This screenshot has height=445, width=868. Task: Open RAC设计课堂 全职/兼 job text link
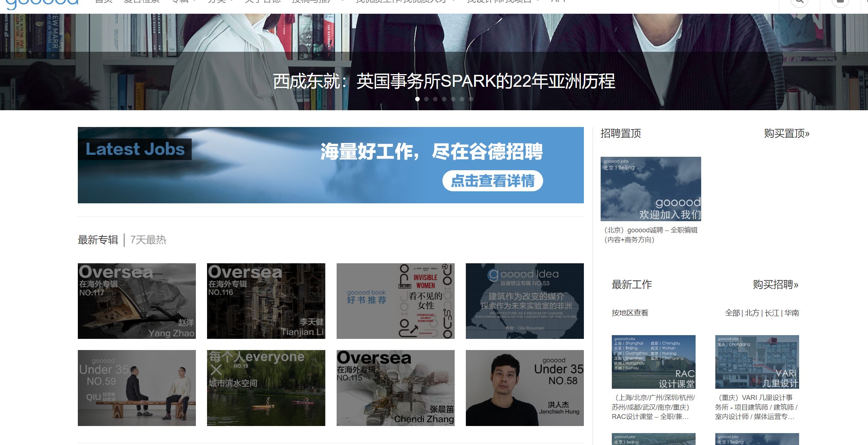pos(654,407)
